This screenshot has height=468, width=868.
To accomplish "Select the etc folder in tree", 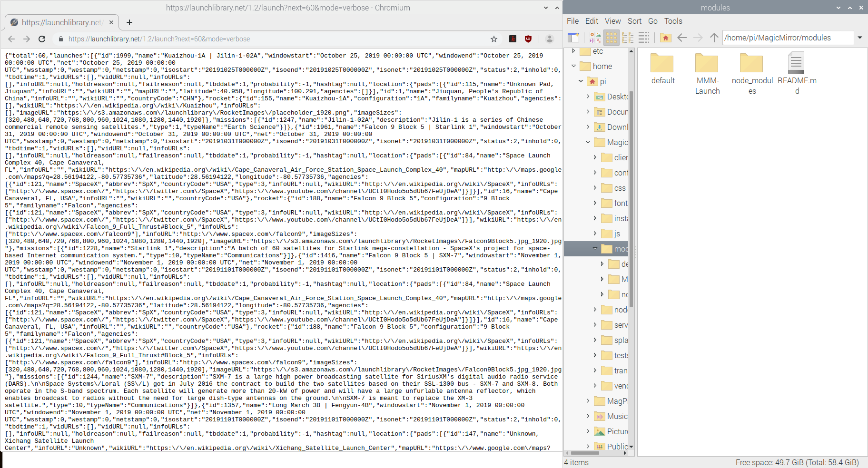I will (592, 51).
